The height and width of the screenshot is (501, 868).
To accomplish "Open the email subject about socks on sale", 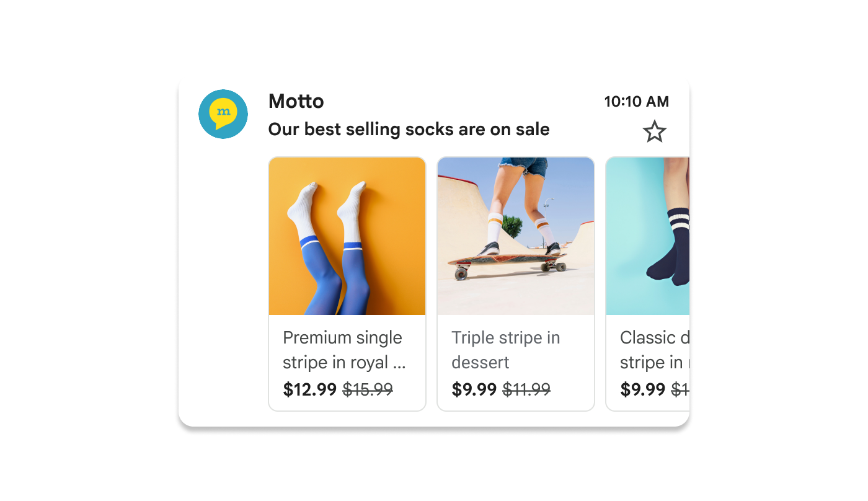I will click(x=409, y=130).
